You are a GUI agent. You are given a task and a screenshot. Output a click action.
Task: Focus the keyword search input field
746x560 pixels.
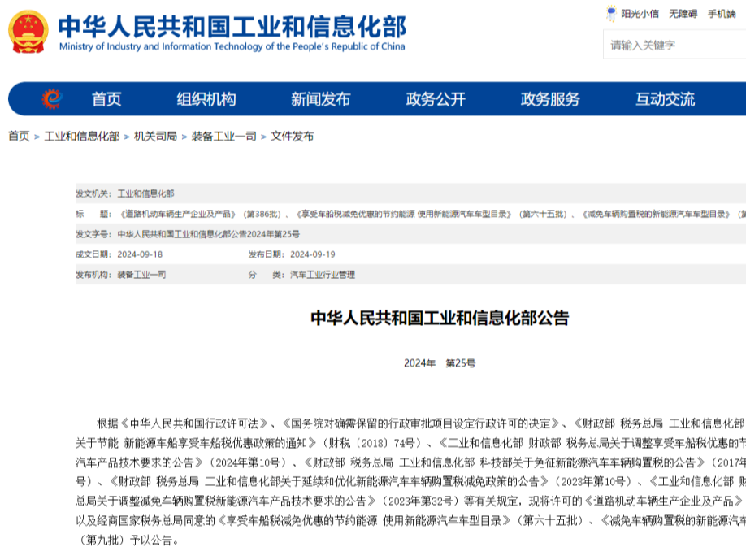point(674,45)
